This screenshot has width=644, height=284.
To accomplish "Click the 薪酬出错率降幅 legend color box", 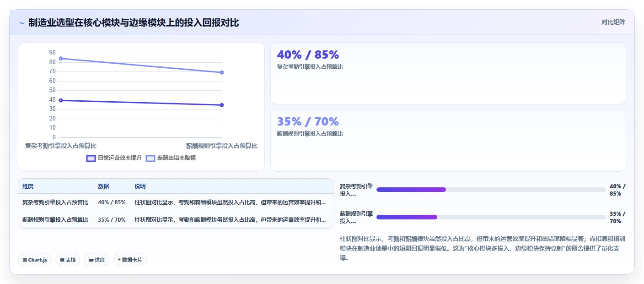I will click(x=150, y=158).
